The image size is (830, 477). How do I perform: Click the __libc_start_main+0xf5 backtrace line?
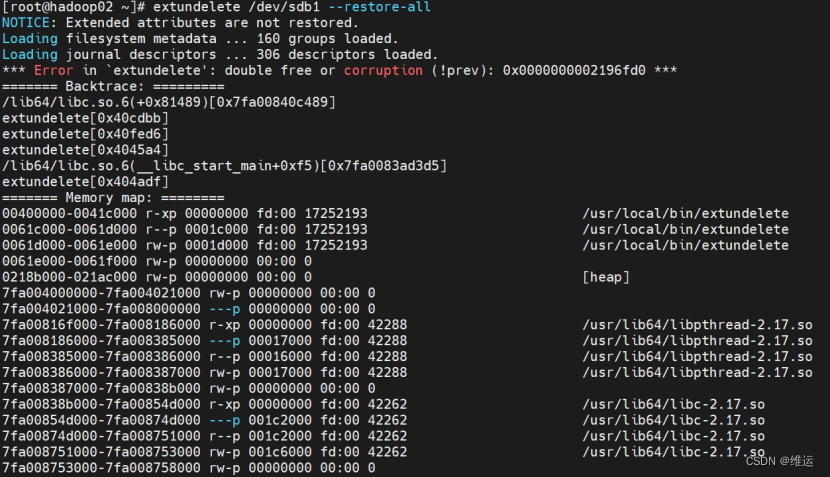224,166
